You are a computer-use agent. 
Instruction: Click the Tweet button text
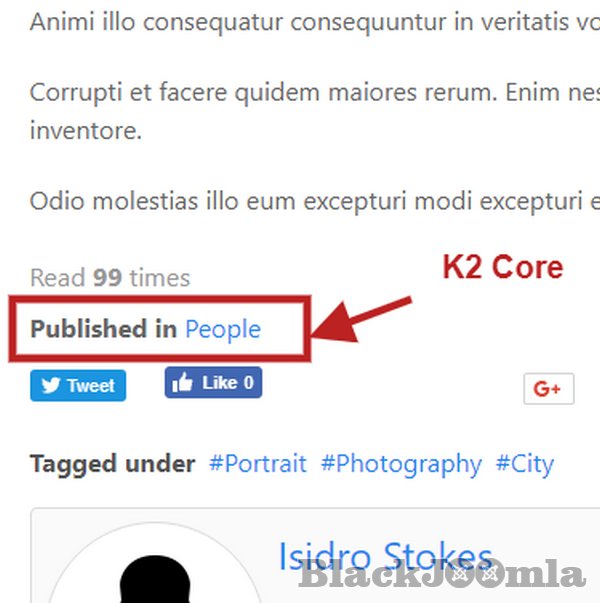point(91,386)
